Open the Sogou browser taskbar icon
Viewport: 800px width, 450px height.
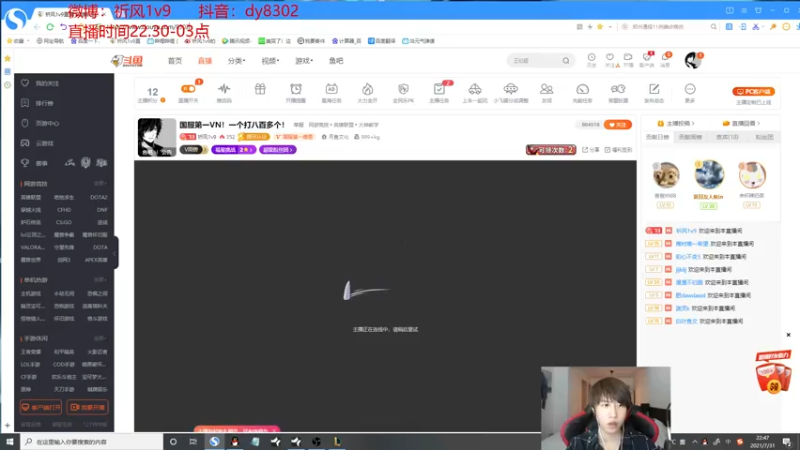coord(214,442)
